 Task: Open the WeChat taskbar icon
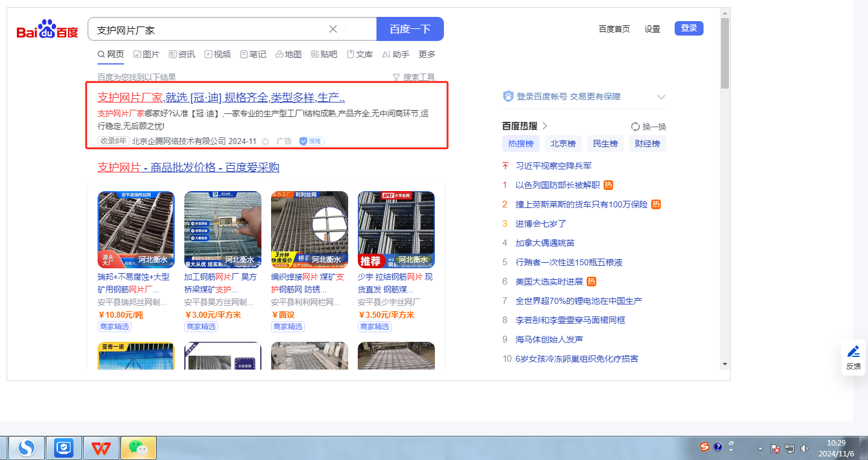[x=139, y=447]
